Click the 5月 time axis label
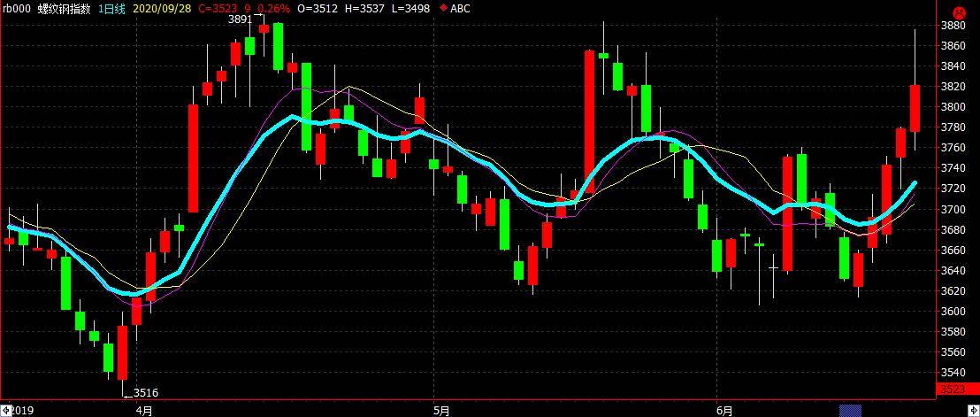Image resolution: width=980 pixels, height=417 pixels. (x=442, y=411)
